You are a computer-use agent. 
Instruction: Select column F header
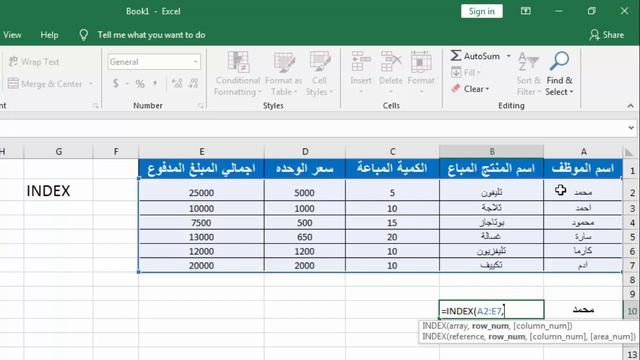[116, 151]
